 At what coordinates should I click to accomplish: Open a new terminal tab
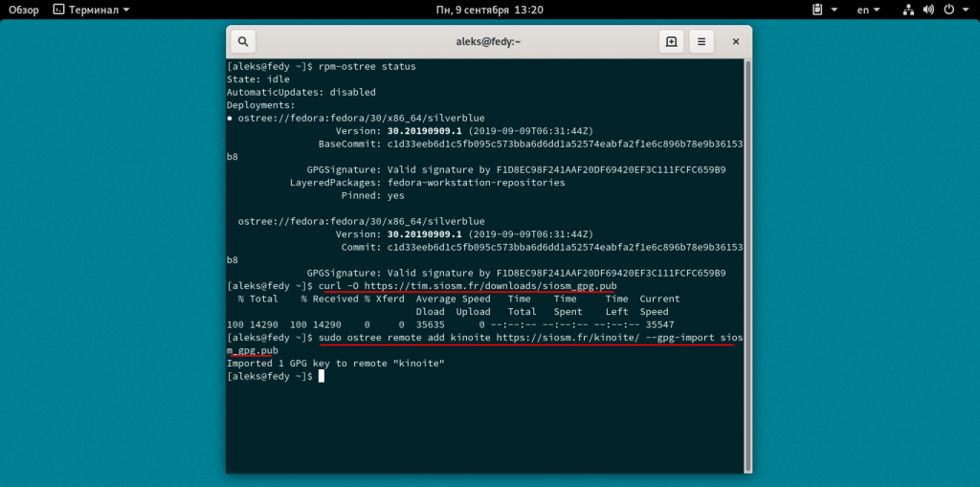[x=672, y=42]
